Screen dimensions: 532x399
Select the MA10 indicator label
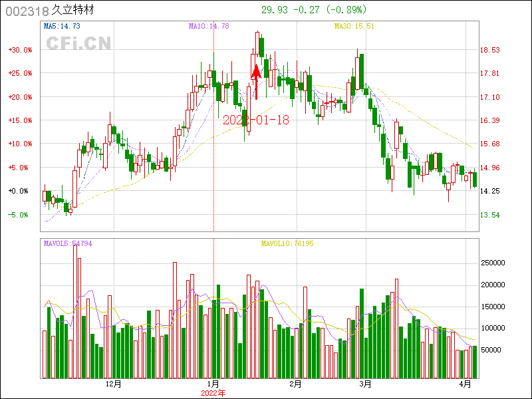tap(209, 26)
